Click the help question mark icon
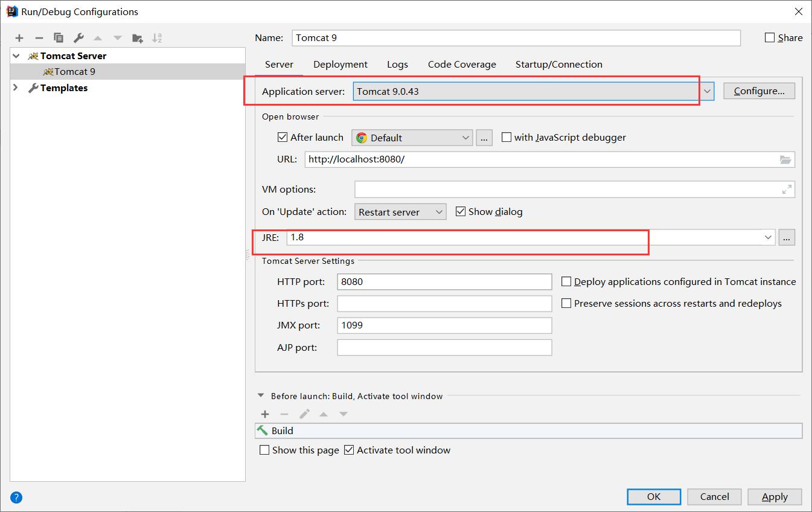Screen dimensions: 812x512 (16, 498)
